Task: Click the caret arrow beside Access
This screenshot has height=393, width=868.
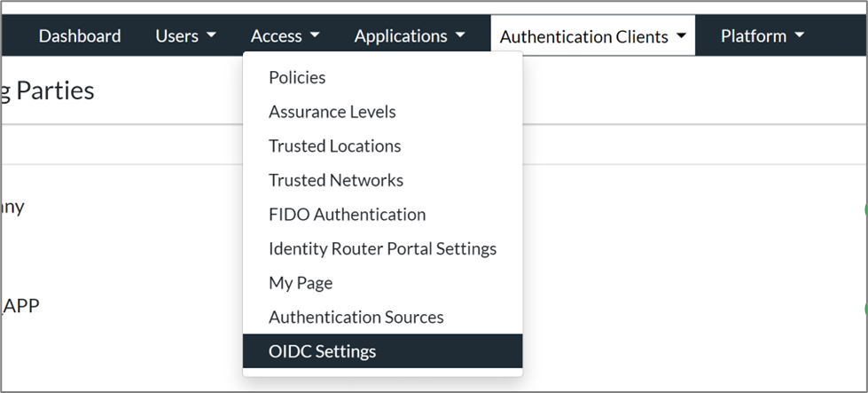Action: [315, 36]
